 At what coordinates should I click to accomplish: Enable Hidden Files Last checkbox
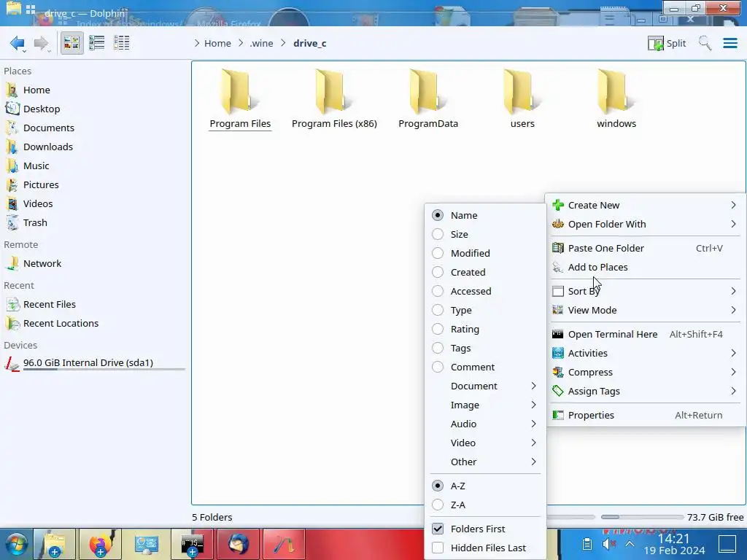438,548
